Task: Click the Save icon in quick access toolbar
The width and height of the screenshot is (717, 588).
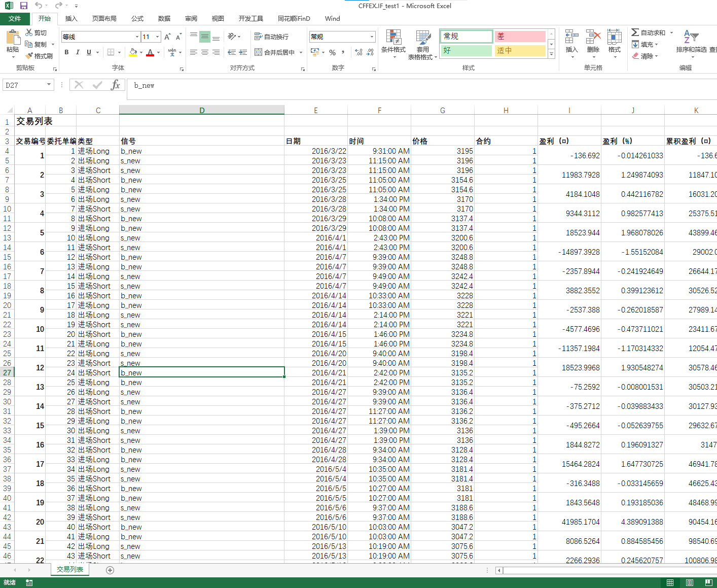Action: (24, 6)
